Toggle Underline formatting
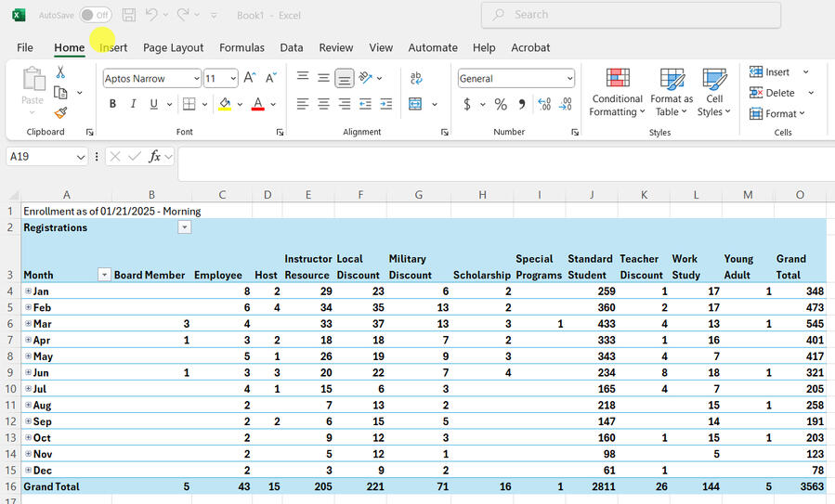 coord(154,104)
